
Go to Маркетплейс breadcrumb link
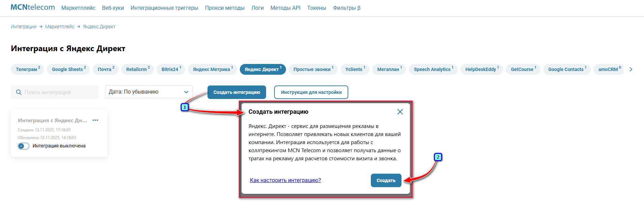pyautogui.click(x=60, y=27)
